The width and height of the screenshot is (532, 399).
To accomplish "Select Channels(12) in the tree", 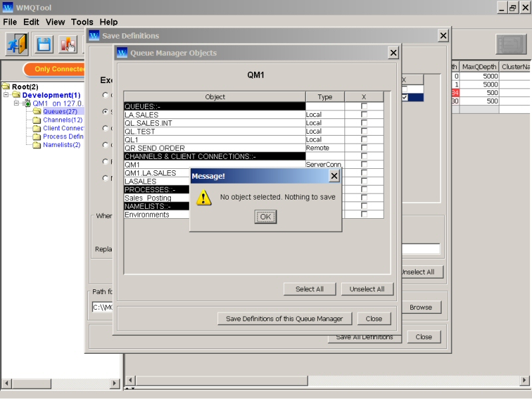I will pos(63,120).
